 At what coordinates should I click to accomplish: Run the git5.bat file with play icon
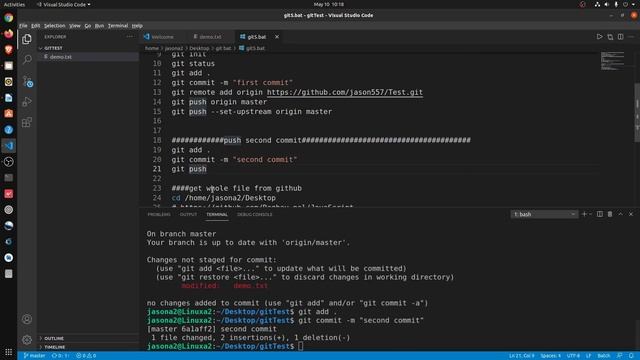click(x=599, y=37)
